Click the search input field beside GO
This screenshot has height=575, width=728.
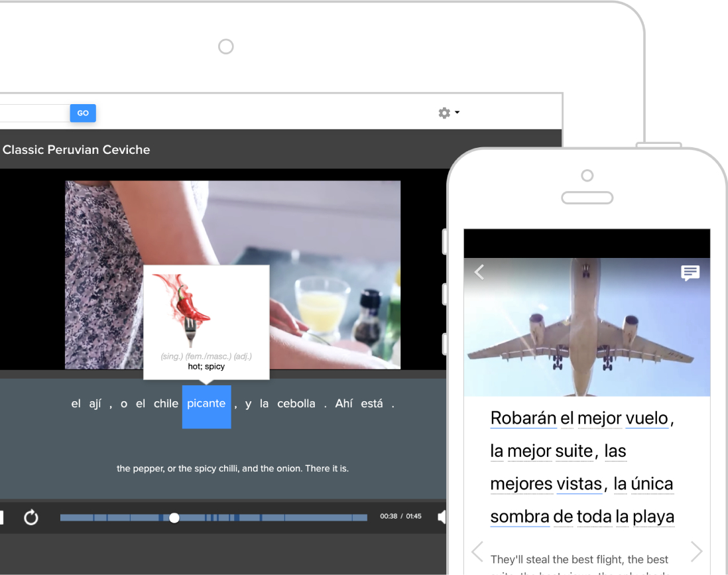(33, 113)
